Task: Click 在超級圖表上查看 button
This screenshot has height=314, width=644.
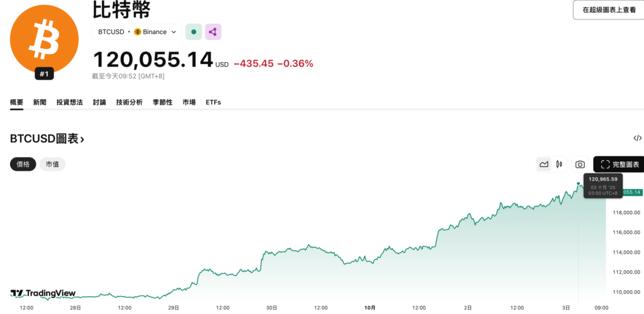Action: click(608, 10)
